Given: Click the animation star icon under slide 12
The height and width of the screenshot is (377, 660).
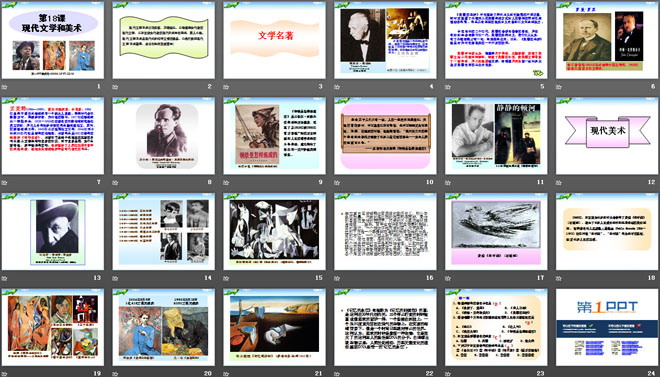Looking at the screenshot, I should (x=559, y=183).
